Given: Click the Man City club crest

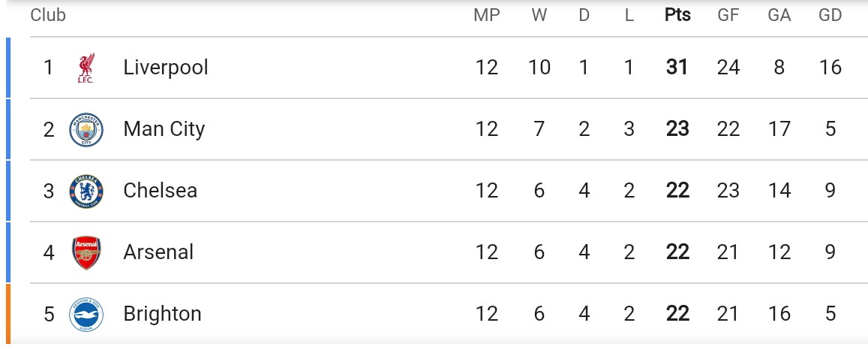Looking at the screenshot, I should (x=86, y=130).
